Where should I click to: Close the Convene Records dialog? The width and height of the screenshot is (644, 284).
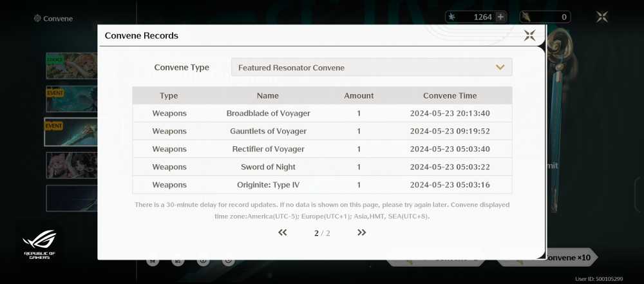pos(529,35)
